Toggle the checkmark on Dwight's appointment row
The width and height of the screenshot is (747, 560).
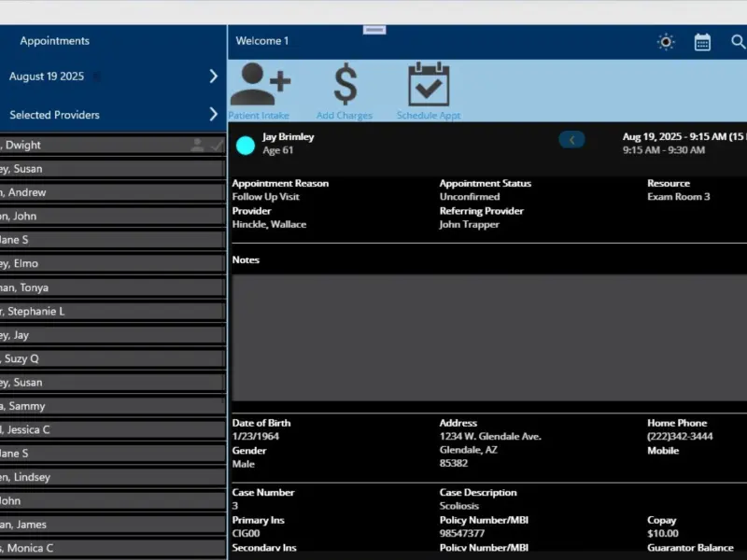tap(217, 146)
